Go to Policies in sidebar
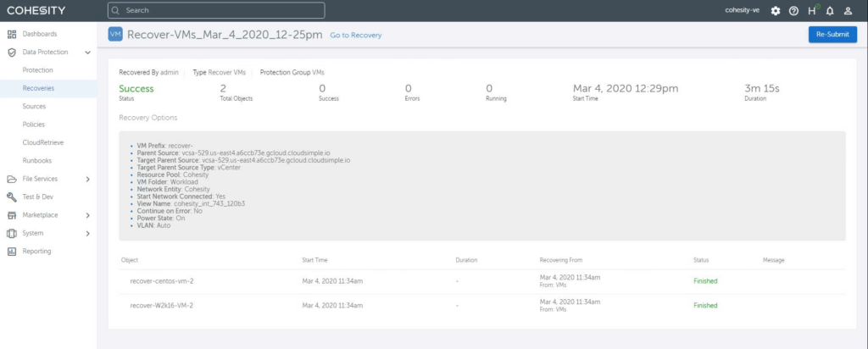 34,125
